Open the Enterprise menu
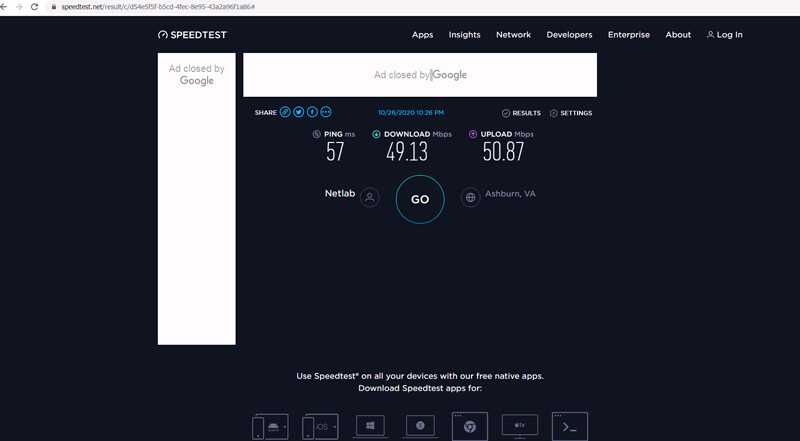This screenshot has height=441, width=800. (x=629, y=35)
